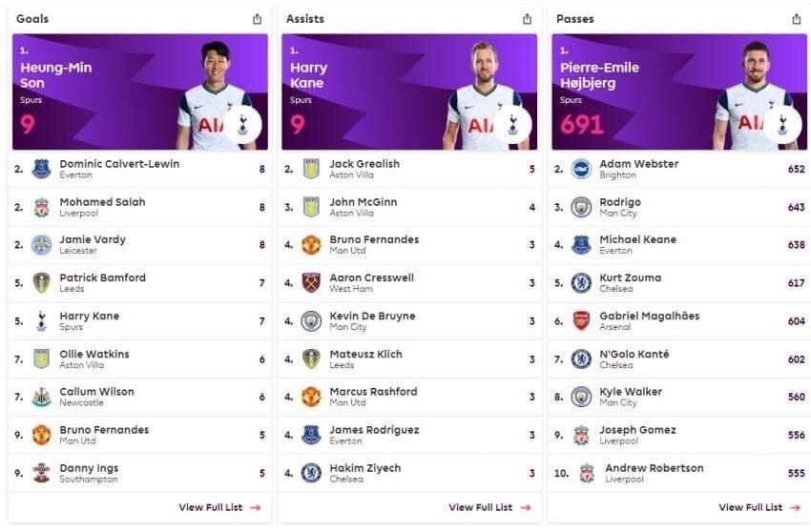Click the share icon on Assists panel
The image size is (811, 532).
527,19
